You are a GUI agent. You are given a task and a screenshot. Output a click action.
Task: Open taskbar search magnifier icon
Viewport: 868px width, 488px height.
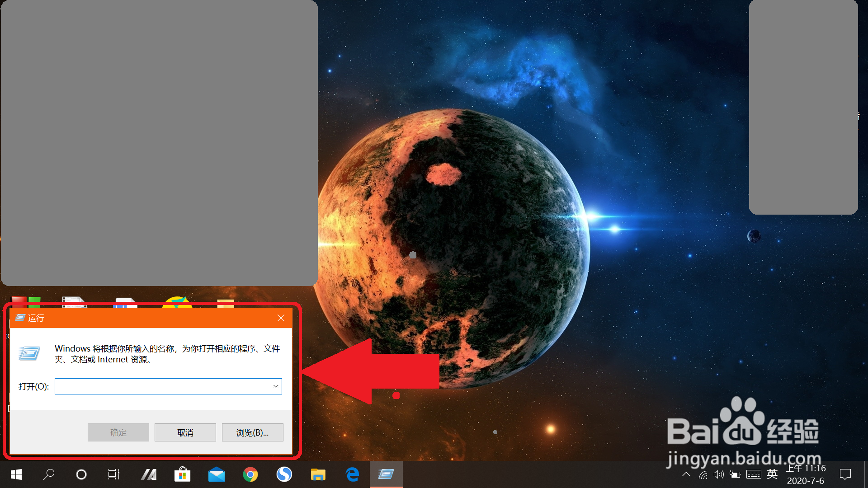pos(49,474)
